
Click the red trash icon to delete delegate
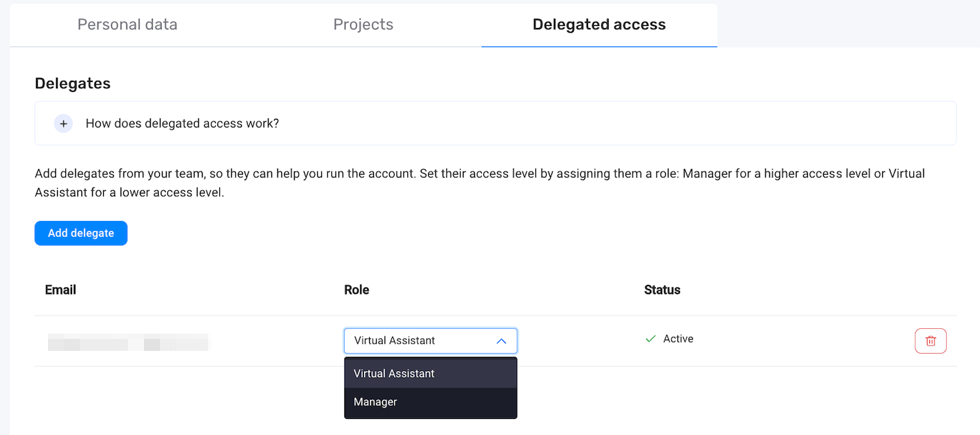931,340
